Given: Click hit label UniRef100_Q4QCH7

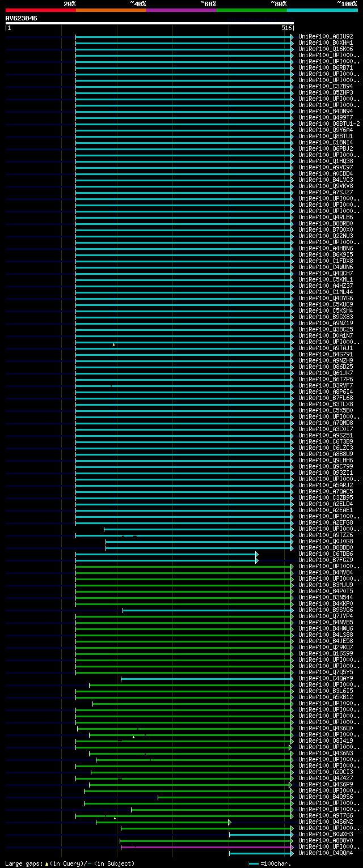Looking at the screenshot, I should point(326,273).
